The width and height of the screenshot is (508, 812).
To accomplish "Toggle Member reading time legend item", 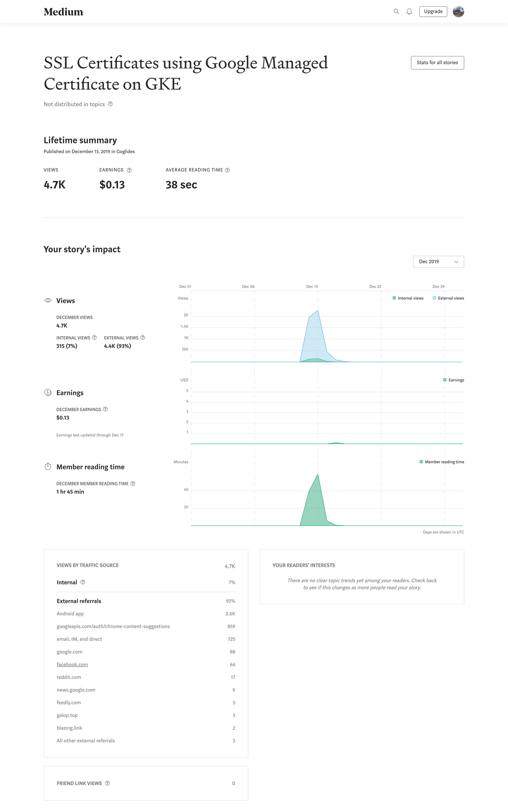I will point(442,462).
